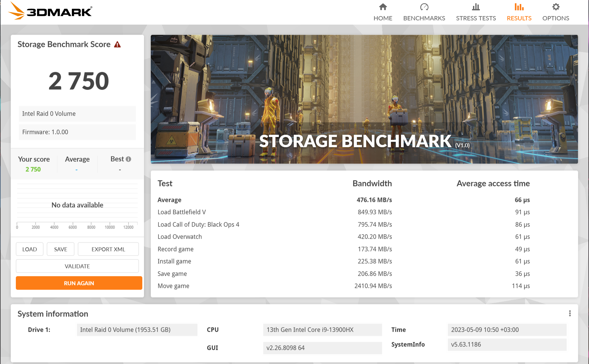Click the CPU 13th Gen Intel Core i9-13900HX field

323,330
